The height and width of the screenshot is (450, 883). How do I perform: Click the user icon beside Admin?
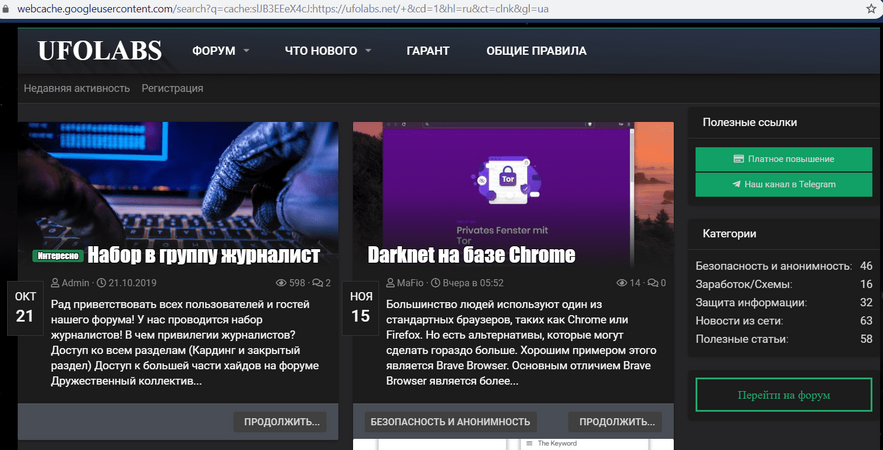(x=55, y=283)
